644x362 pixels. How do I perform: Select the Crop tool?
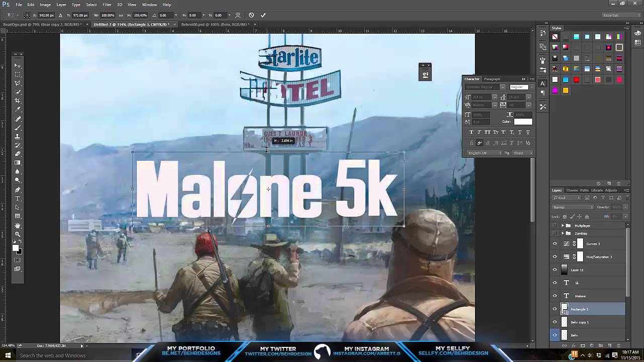(x=18, y=101)
